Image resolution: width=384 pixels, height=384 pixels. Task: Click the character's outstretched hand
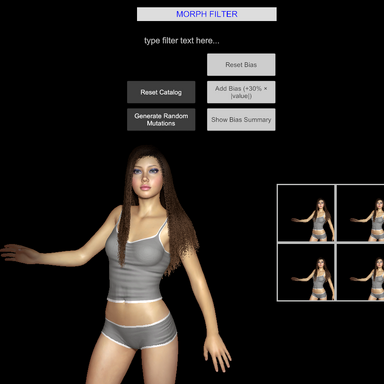(x=17, y=253)
